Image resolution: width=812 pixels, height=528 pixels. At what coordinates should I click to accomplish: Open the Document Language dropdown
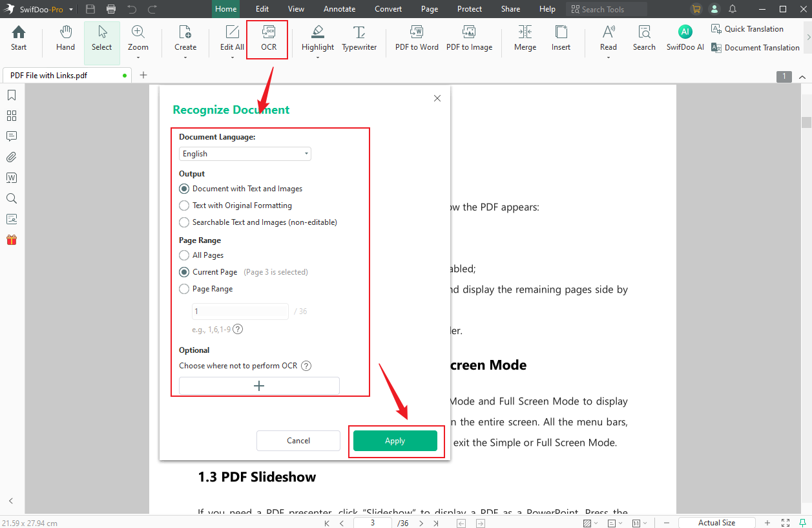[244, 154]
